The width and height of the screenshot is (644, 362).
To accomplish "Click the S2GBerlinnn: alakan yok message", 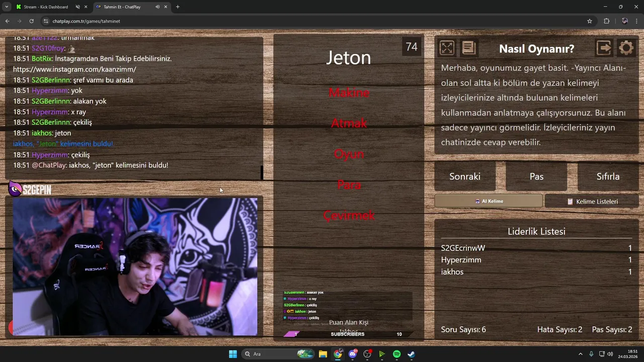I will coord(60,101).
